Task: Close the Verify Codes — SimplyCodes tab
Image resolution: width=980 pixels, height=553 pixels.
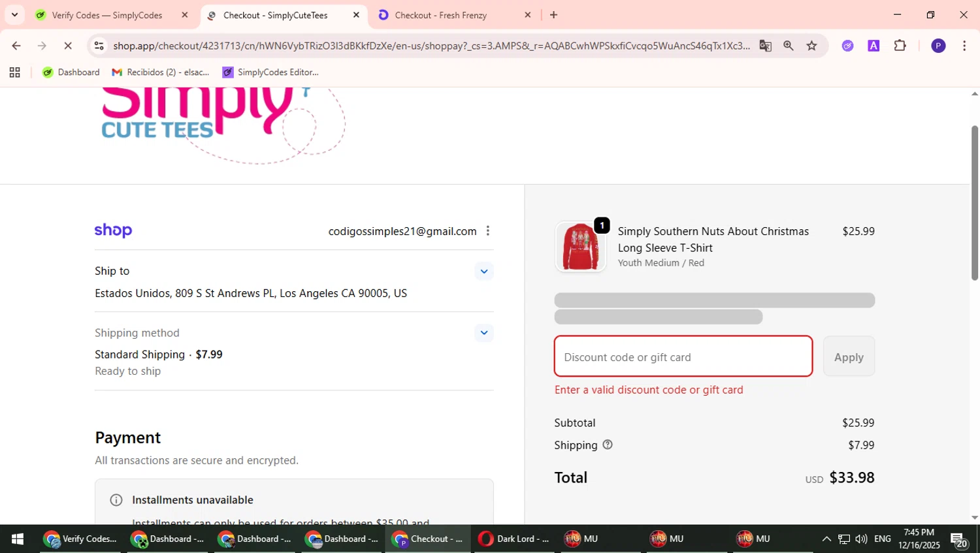Action: (x=185, y=15)
